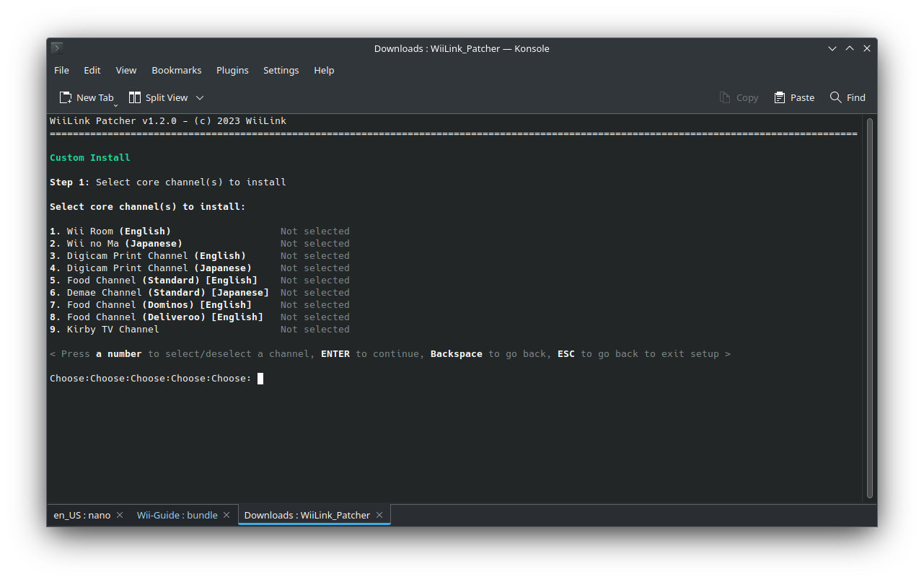Open the Plugins menu

click(232, 70)
